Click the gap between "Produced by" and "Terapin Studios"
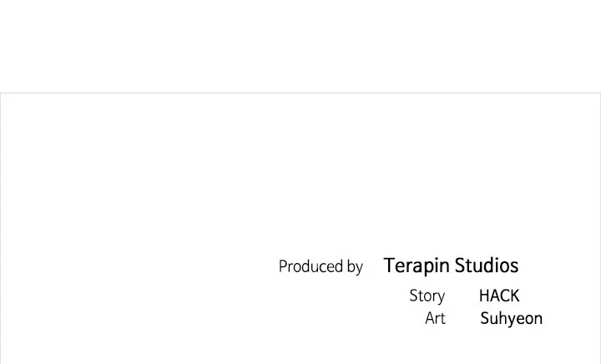 pyautogui.click(x=373, y=267)
